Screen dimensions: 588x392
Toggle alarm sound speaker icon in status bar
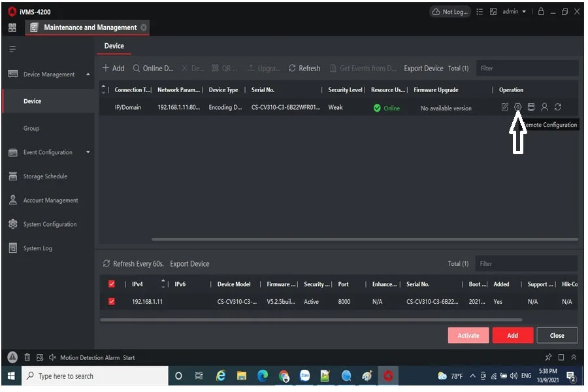(52, 357)
